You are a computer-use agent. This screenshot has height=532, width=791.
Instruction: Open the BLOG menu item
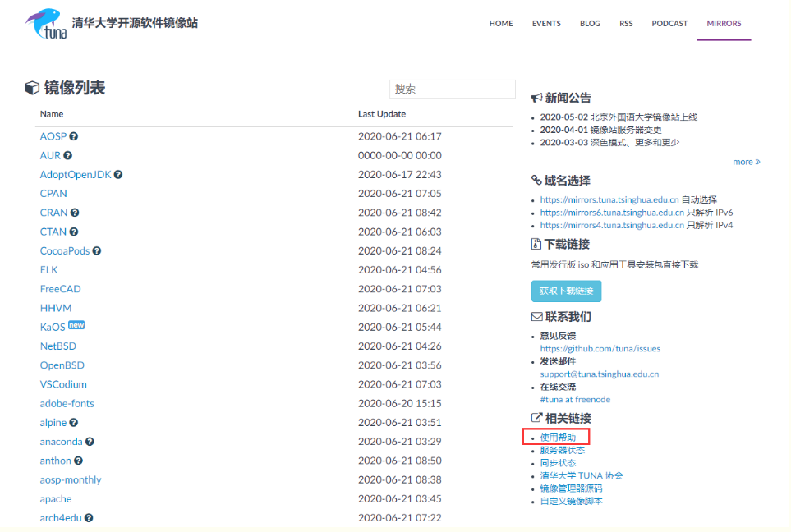590,23
